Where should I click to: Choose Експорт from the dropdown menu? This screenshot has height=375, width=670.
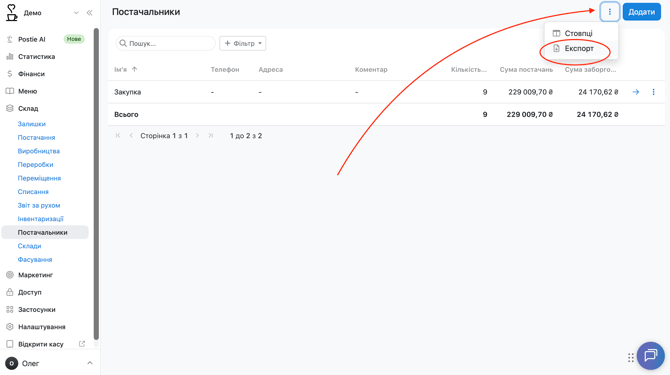(579, 49)
